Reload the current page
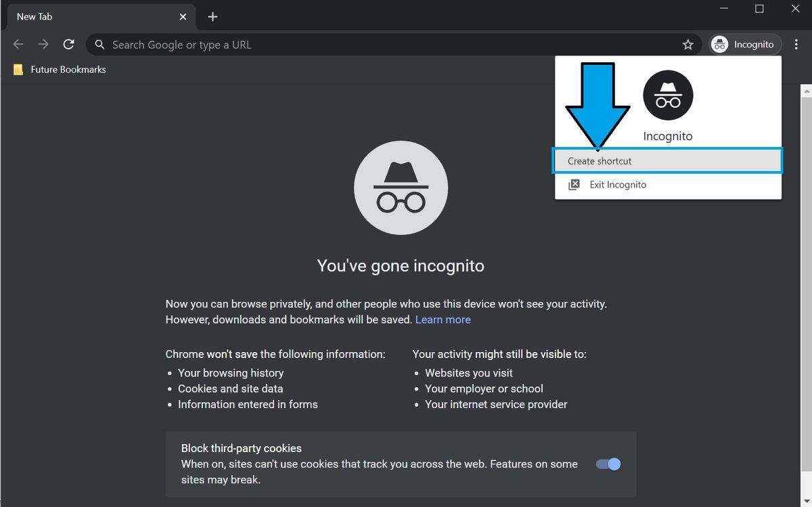This screenshot has height=507, width=812. pyautogui.click(x=68, y=43)
